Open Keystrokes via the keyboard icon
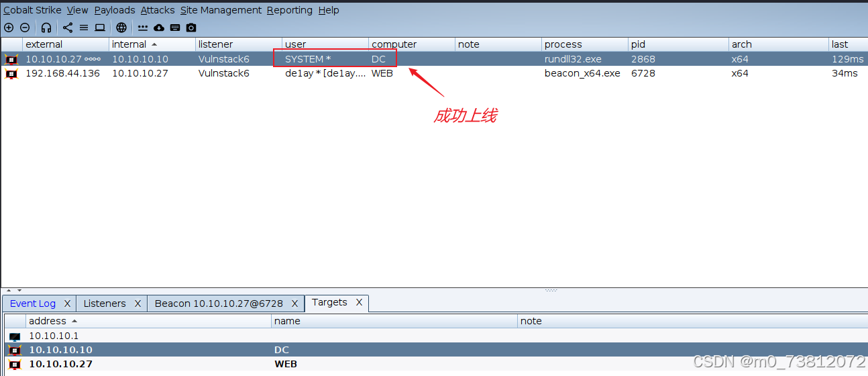The height and width of the screenshot is (376, 868). [x=175, y=28]
